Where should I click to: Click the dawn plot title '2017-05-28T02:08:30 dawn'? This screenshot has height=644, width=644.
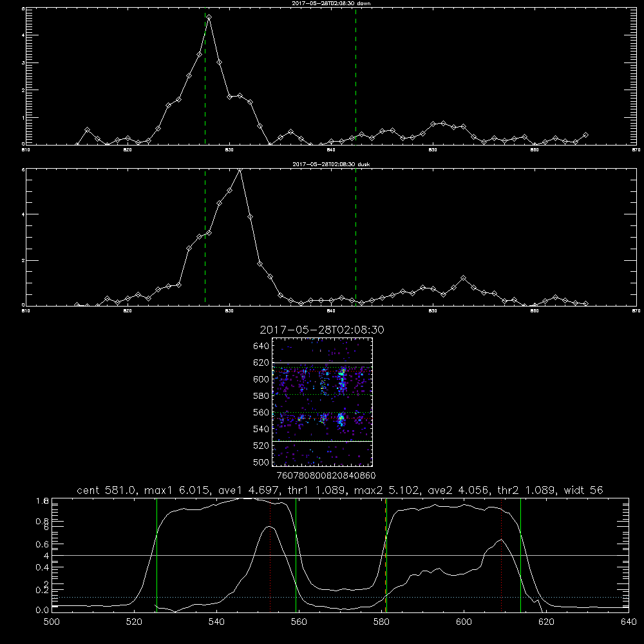(x=331, y=3)
